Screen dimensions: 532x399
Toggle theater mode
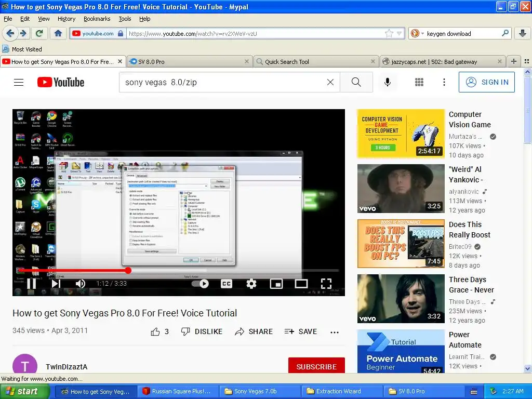[x=301, y=283]
